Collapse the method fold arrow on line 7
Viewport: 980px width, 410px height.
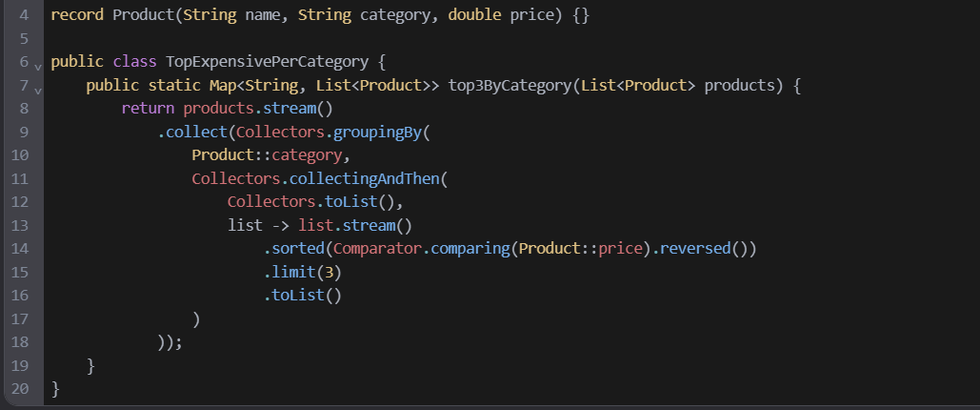point(37,90)
